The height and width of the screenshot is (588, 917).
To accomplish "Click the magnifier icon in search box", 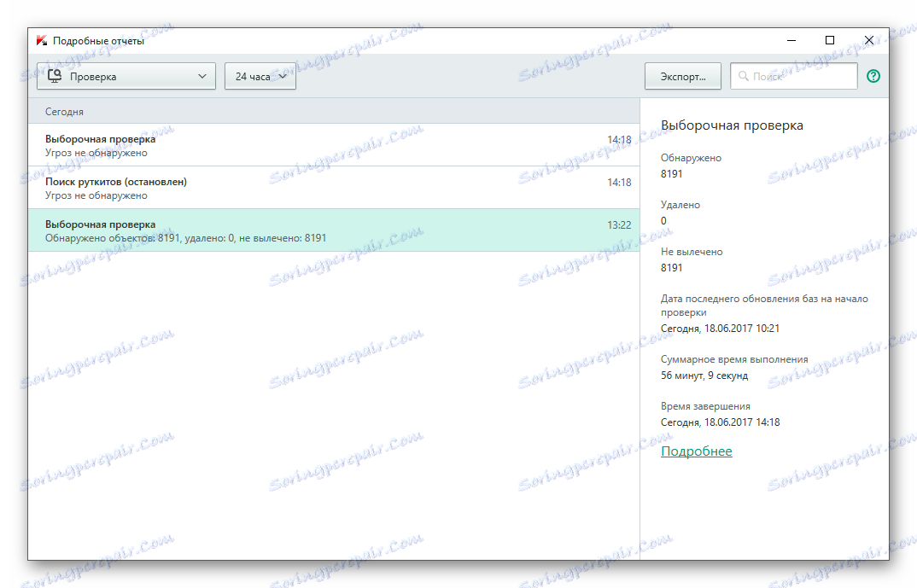I will click(x=744, y=77).
